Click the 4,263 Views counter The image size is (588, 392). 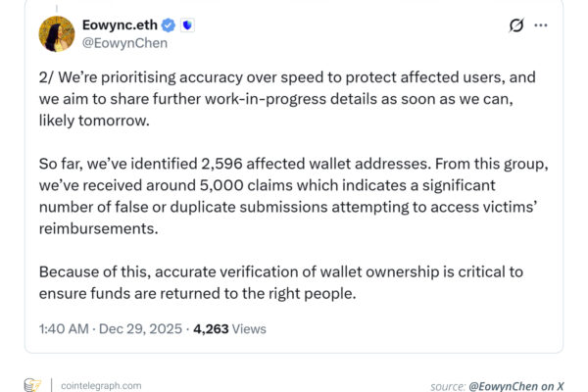[230, 329]
